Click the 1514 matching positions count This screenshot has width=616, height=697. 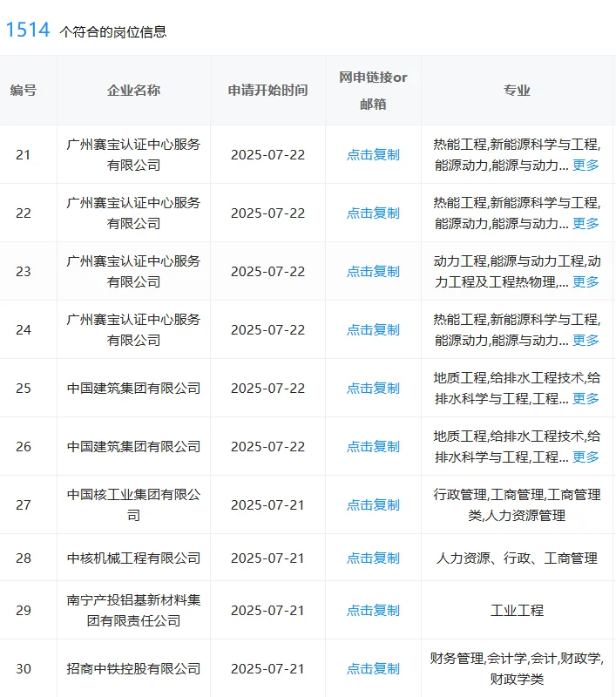(x=28, y=30)
